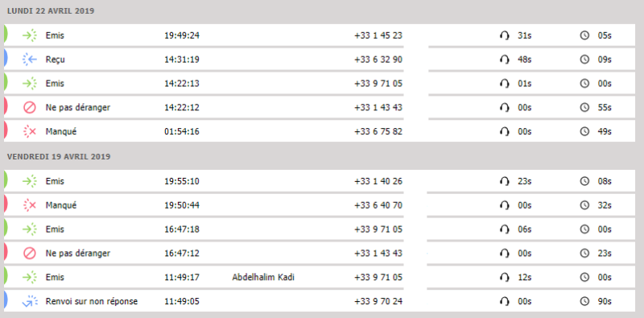Click the clock icon beside 55s wait time
The height and width of the screenshot is (318, 644).
[584, 108]
